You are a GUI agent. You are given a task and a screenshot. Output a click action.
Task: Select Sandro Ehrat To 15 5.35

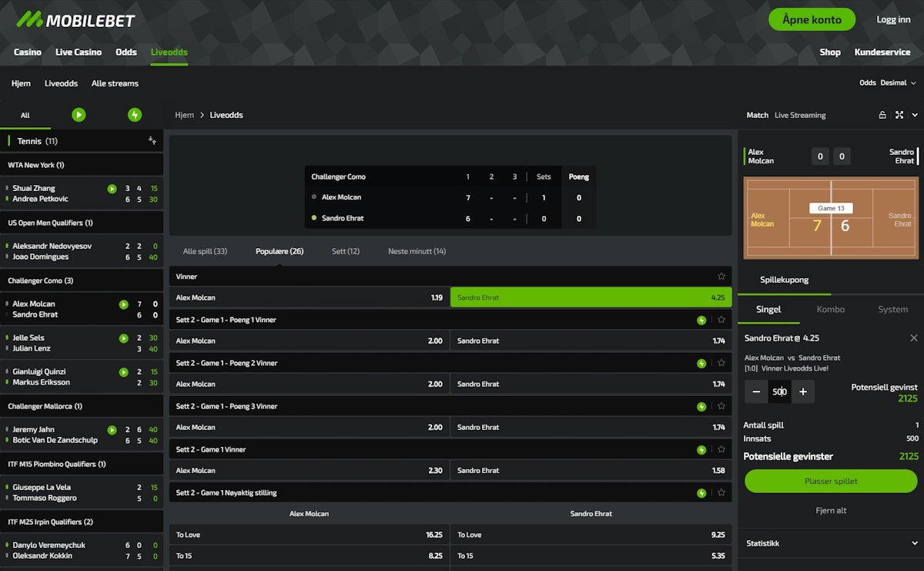tap(591, 555)
